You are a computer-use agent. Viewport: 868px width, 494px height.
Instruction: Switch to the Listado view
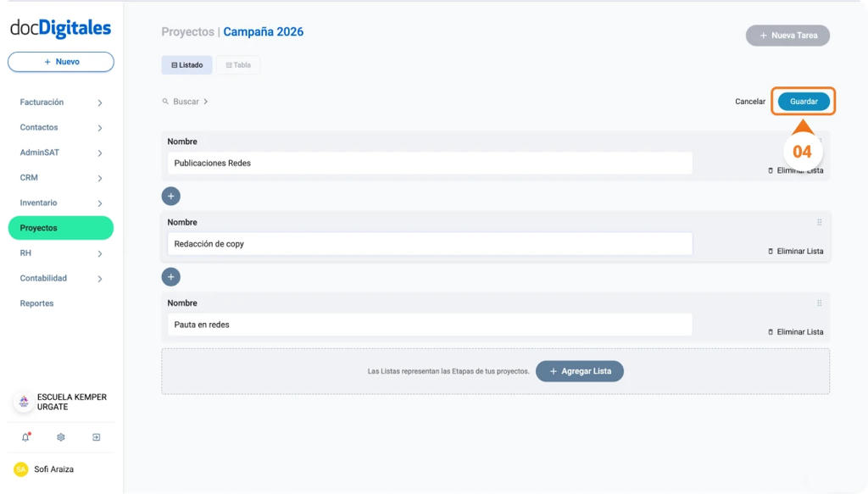[x=186, y=64]
